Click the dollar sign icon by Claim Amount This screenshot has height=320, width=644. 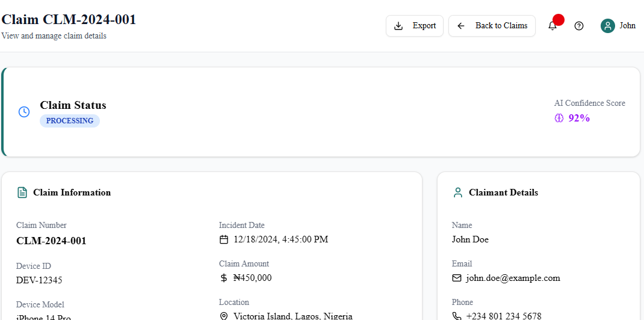[224, 278]
